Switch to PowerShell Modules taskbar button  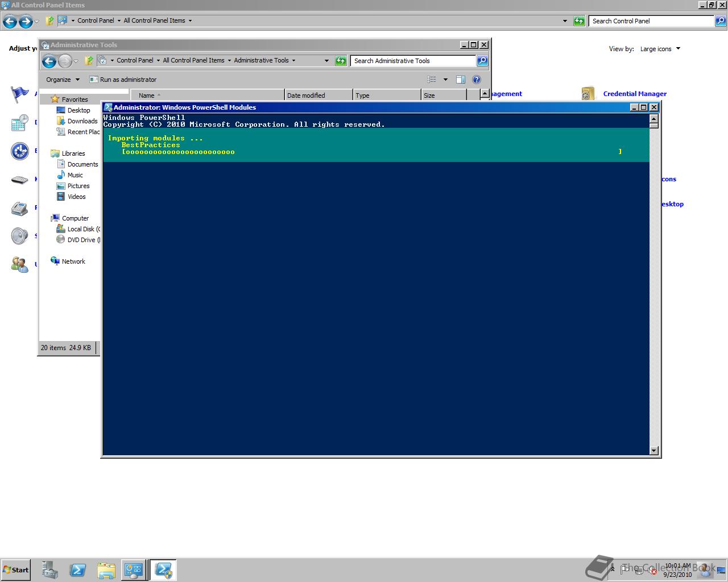(163, 570)
